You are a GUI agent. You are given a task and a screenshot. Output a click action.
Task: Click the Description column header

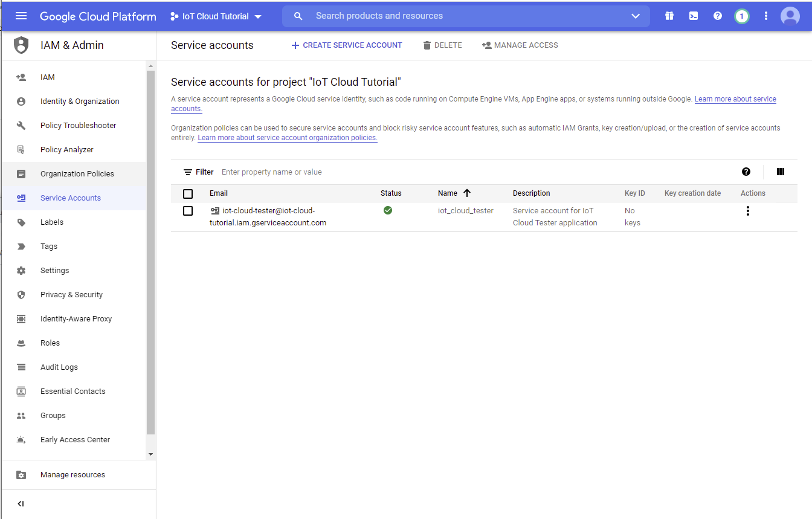[x=532, y=193]
